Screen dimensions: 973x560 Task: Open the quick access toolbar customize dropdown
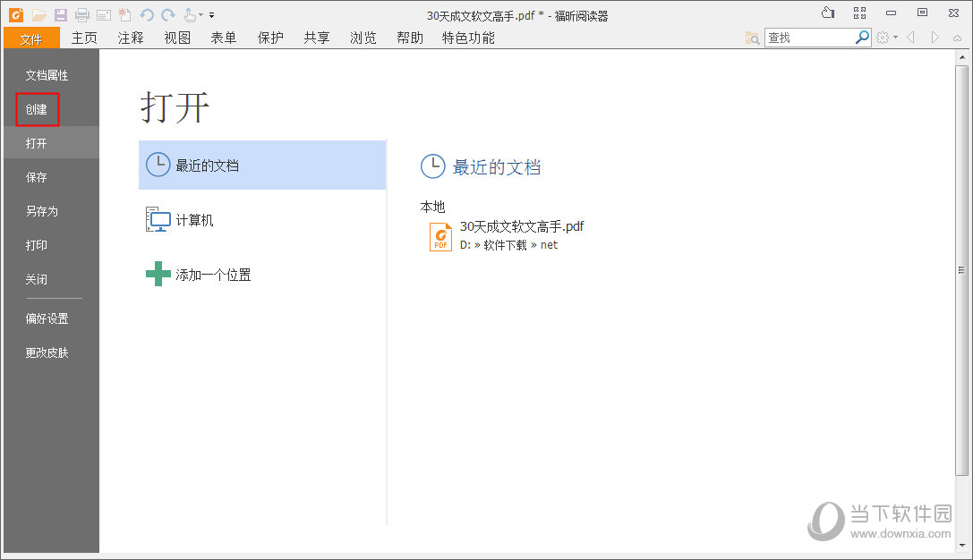pyautogui.click(x=211, y=14)
